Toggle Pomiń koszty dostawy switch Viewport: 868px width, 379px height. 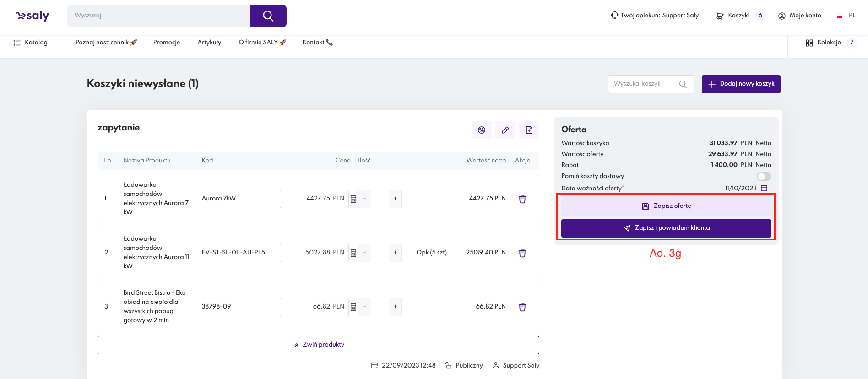coord(764,177)
